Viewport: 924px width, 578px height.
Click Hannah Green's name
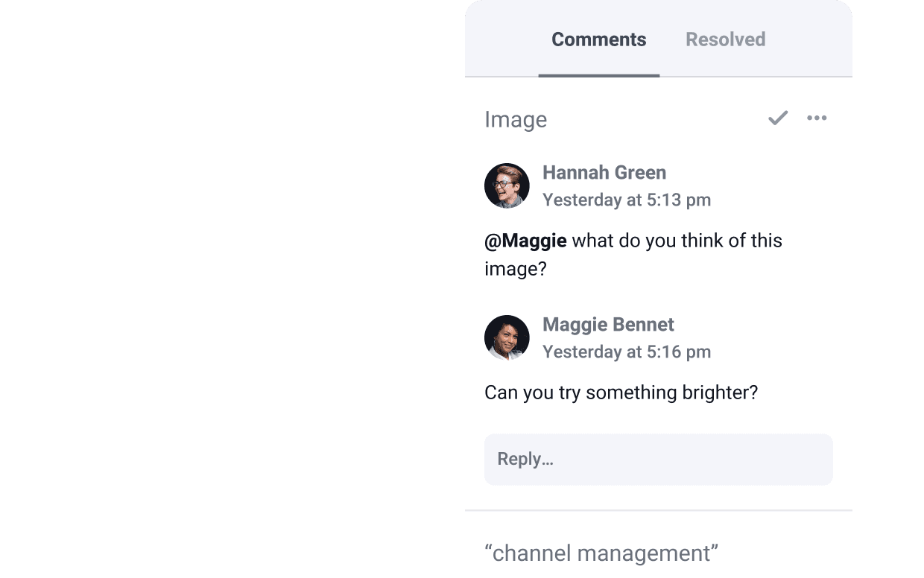tap(604, 172)
